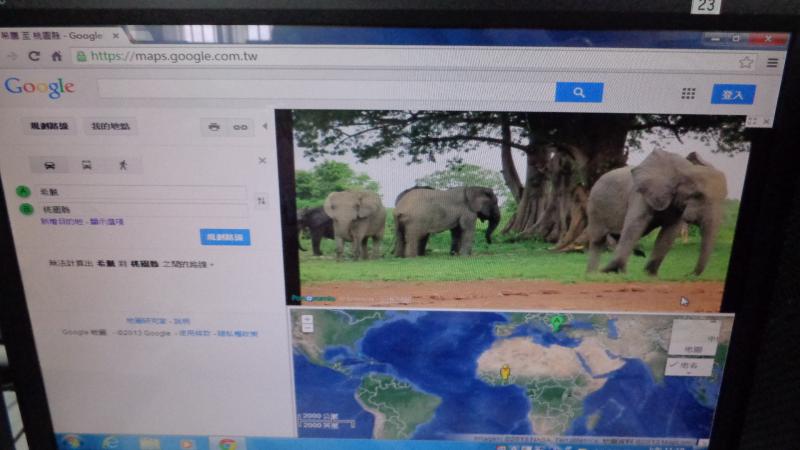Select the maps.google.com.tw address bar
This screenshot has width=800, height=450.
(408, 57)
